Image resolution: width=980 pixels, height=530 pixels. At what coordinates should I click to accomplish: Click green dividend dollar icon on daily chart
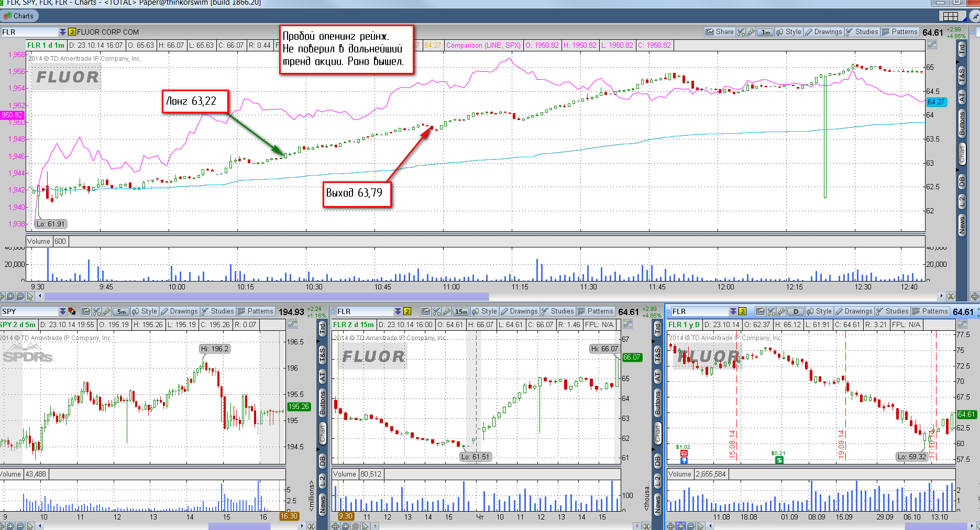pos(779,460)
